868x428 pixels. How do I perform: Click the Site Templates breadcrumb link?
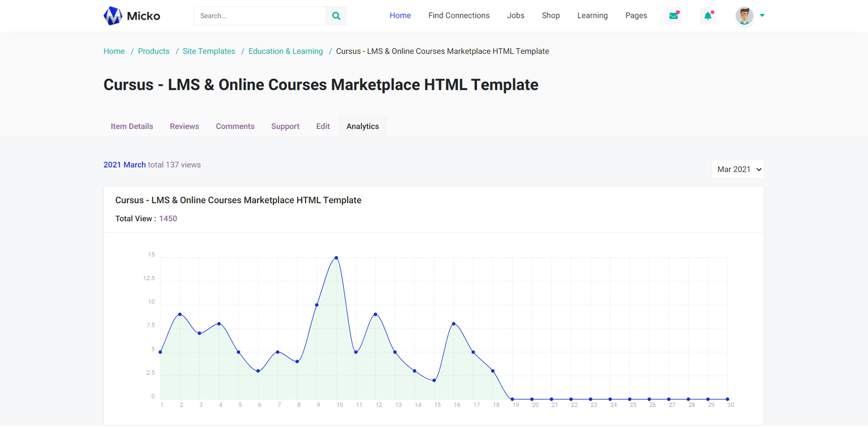pos(209,51)
